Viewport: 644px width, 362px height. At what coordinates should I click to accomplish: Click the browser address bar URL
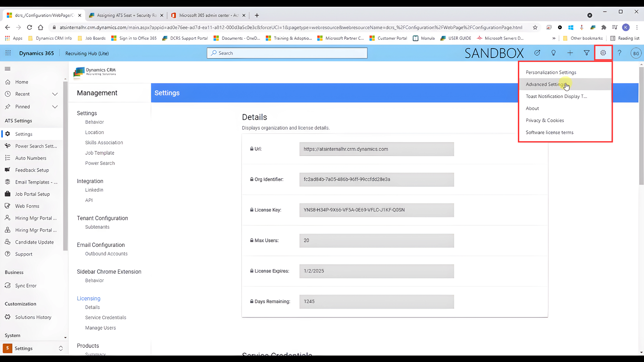pos(290,27)
